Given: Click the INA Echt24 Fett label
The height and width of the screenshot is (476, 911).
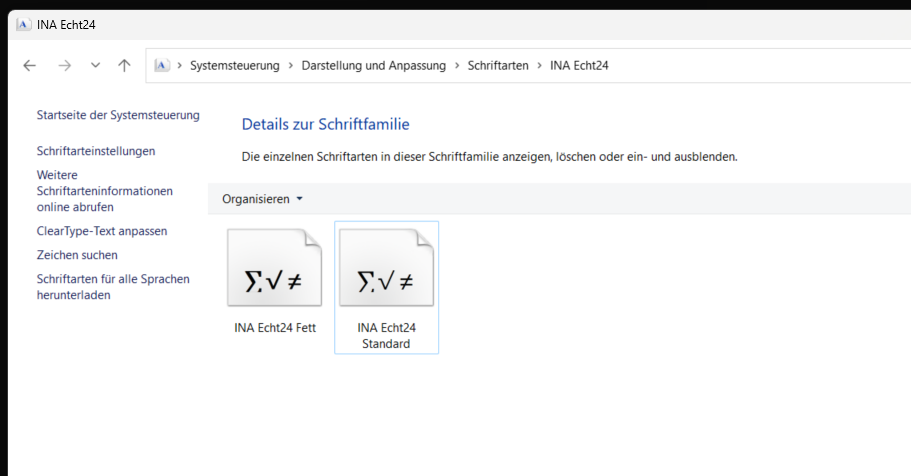Looking at the screenshot, I should (x=275, y=328).
